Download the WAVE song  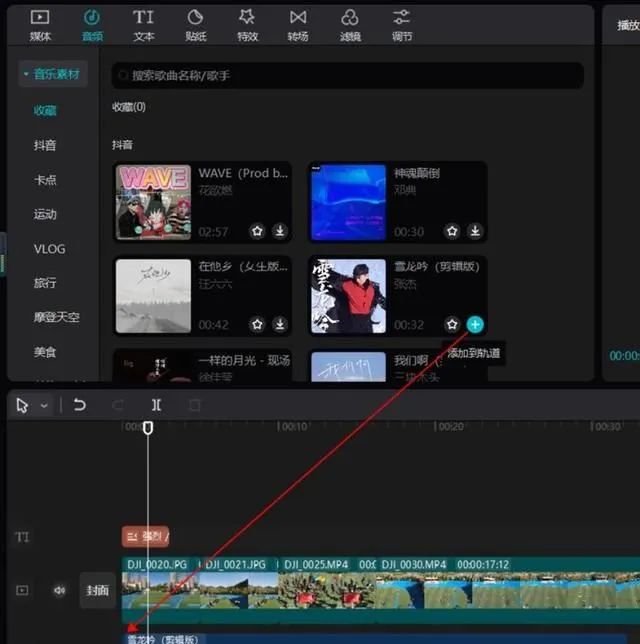tap(280, 231)
